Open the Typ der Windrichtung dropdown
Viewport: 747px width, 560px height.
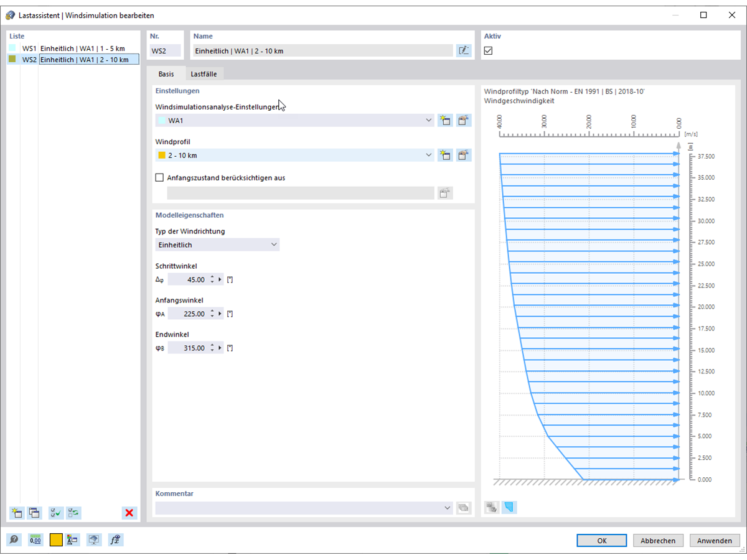coord(217,245)
